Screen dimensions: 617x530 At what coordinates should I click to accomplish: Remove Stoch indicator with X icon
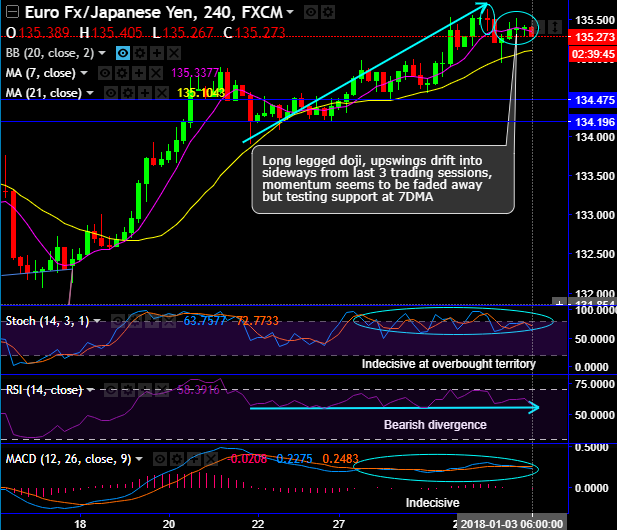click(x=168, y=321)
